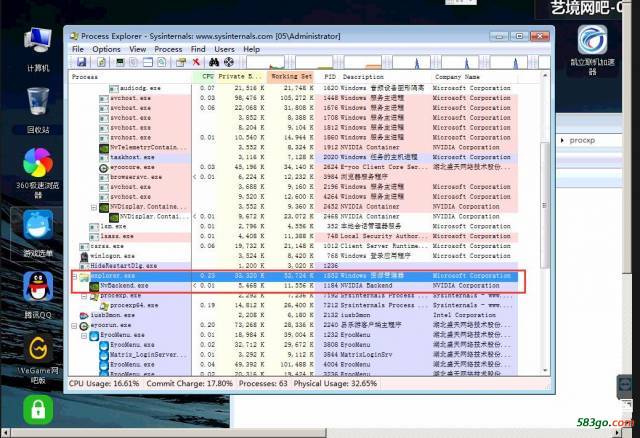This screenshot has width=640, height=438.
Task: Click the process list scrollbar up arrow
Action: pyautogui.click(x=544, y=76)
